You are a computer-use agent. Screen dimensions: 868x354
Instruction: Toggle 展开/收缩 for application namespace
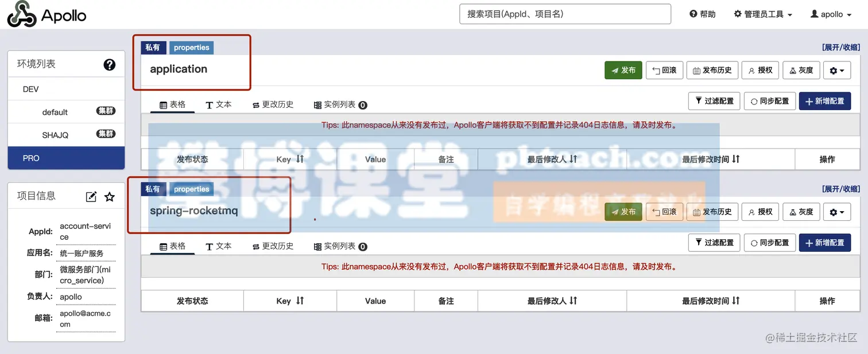point(841,47)
